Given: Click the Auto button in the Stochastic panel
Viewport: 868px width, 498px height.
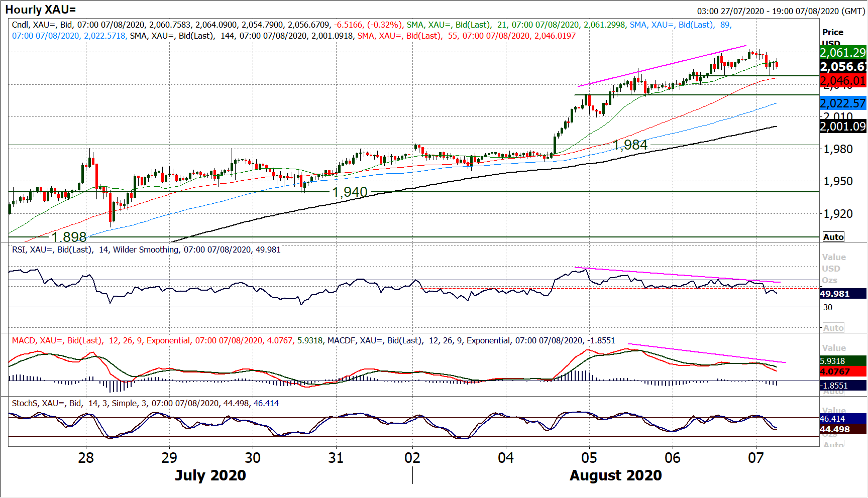Looking at the screenshot, I should click(x=833, y=444).
